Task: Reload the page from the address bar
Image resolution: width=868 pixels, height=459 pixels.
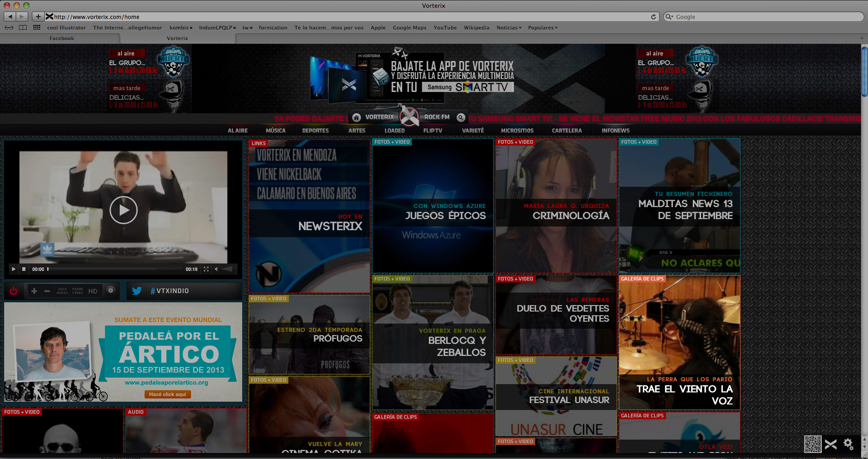Action: (x=654, y=17)
